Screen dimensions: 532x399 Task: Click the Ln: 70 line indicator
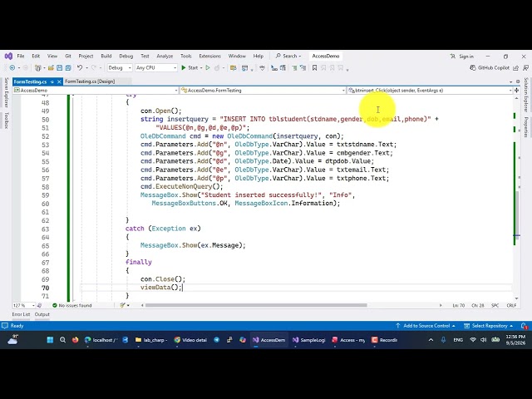pos(459,305)
